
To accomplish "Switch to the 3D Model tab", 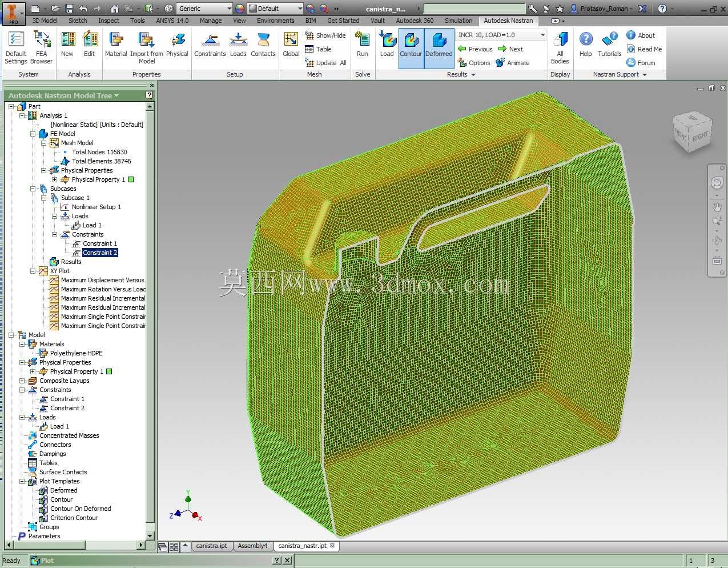I will tap(45, 21).
